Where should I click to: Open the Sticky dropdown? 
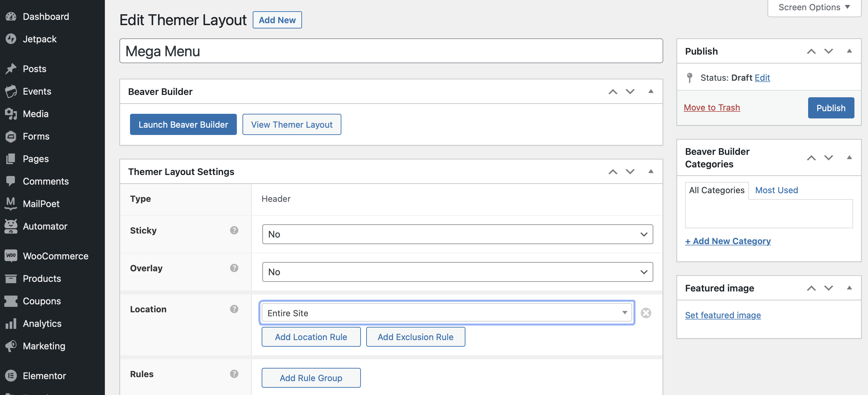(457, 234)
